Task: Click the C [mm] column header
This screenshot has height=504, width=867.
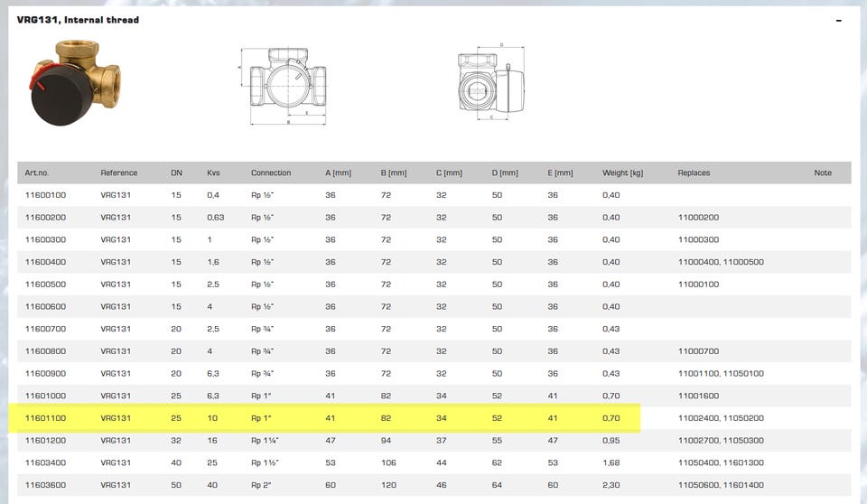Action: pyautogui.click(x=449, y=173)
